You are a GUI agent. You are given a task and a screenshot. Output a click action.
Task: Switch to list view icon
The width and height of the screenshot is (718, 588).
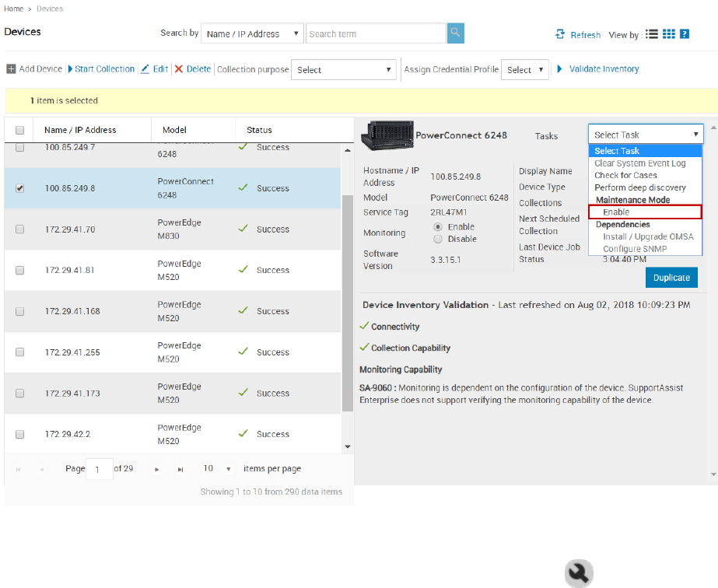(x=652, y=34)
